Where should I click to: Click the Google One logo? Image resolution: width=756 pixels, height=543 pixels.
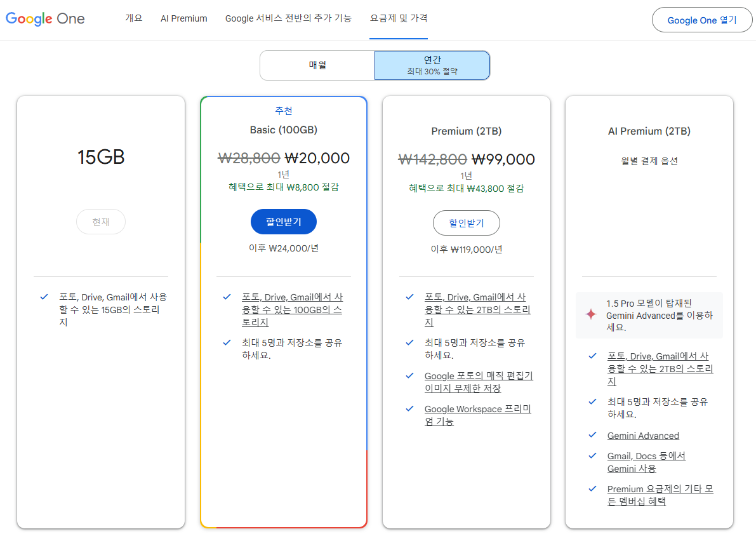tap(44, 19)
